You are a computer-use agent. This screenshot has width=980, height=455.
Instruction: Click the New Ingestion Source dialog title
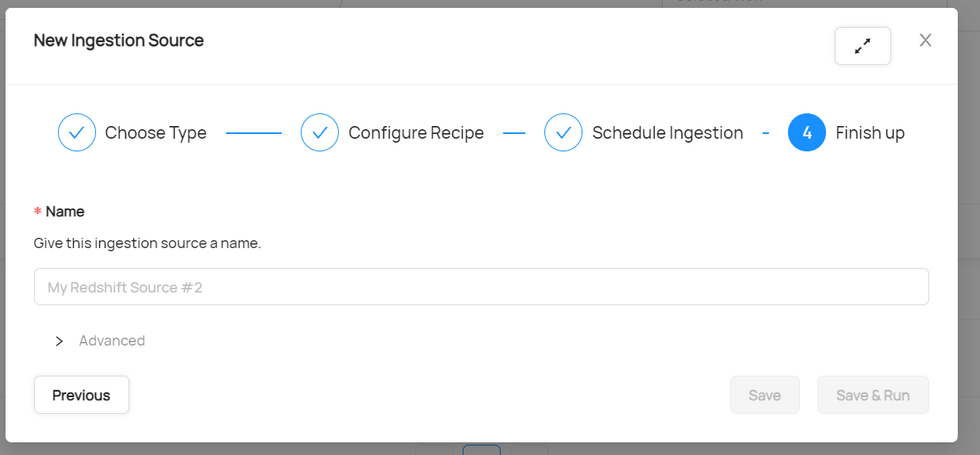coord(118,40)
